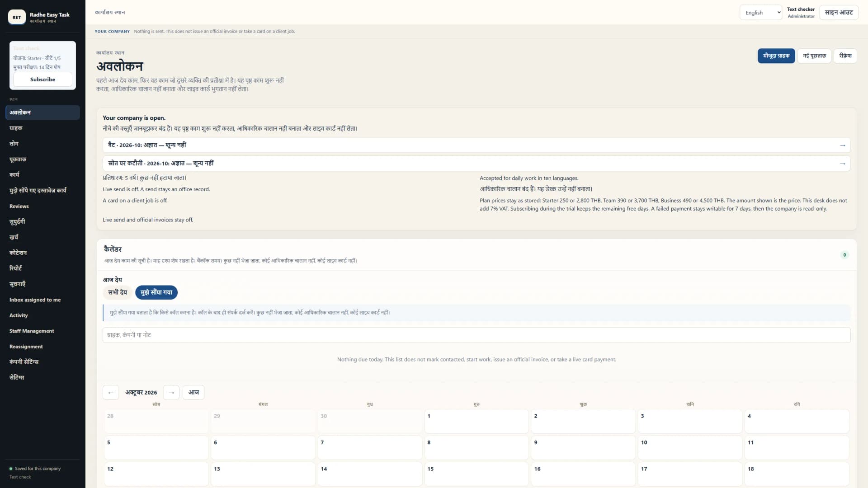868x488 pixels.
Task: Open the English language dropdown
Action: [x=761, y=13]
